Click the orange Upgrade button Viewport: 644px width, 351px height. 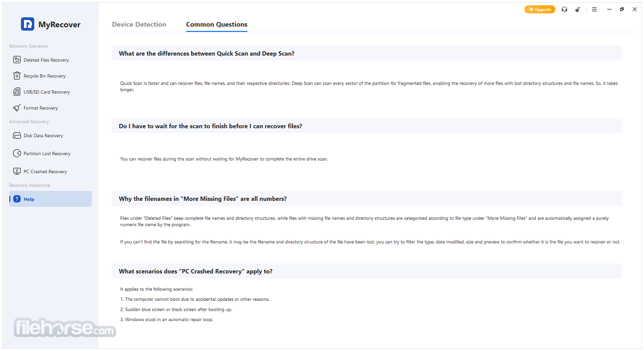coord(540,9)
